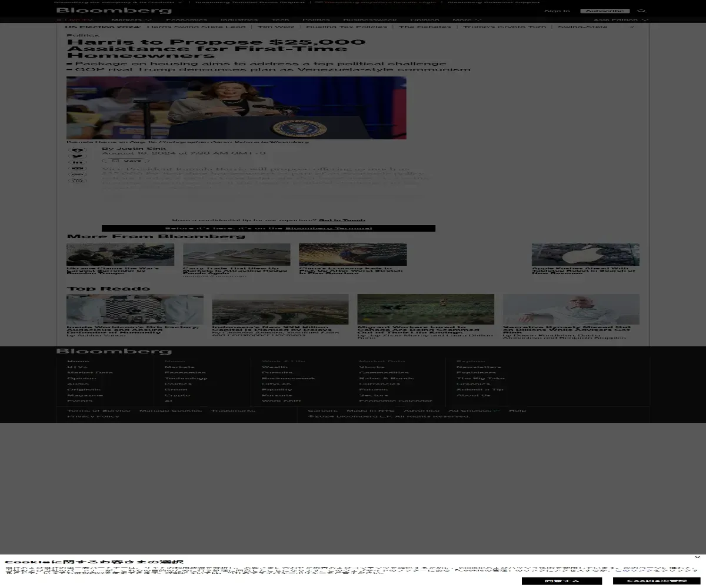Viewport: 706px width, 588px height.
Task: Open Bloomberg Terminal Demo Request link
Action: [x=251, y=2]
